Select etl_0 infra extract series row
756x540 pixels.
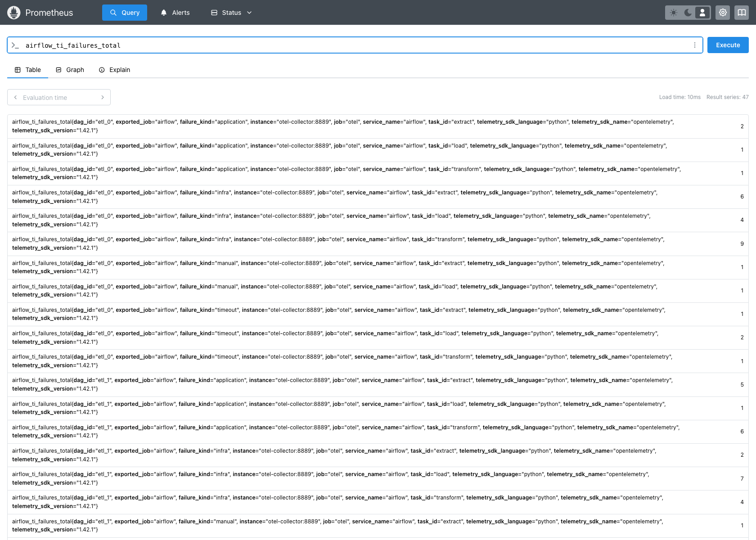tap(378, 197)
